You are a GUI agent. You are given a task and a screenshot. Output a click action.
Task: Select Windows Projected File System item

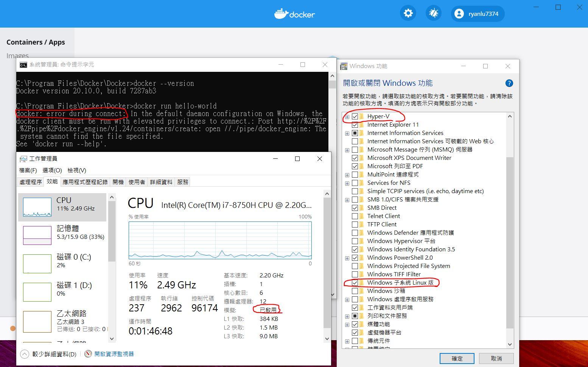409,266
